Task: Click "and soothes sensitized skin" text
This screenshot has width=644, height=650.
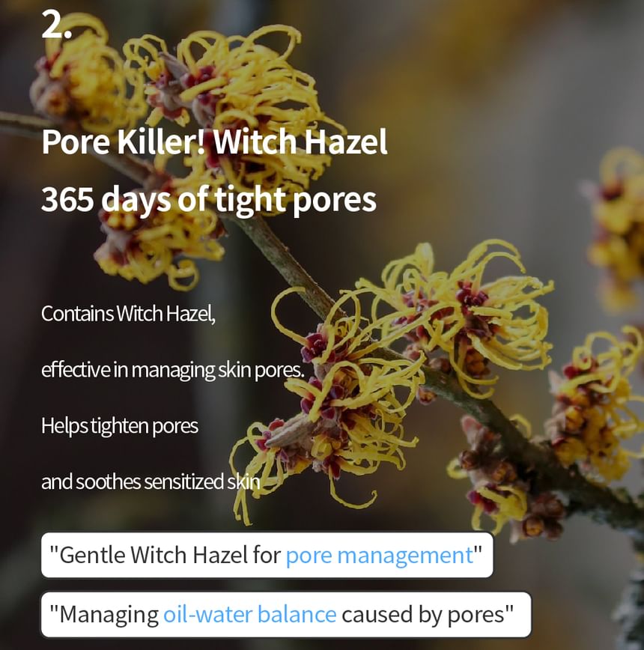Action: [151, 482]
